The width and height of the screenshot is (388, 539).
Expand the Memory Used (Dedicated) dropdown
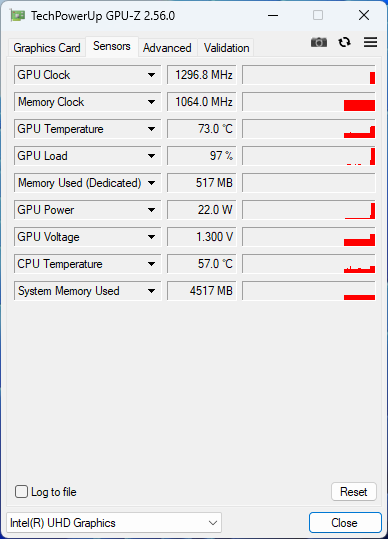point(151,183)
